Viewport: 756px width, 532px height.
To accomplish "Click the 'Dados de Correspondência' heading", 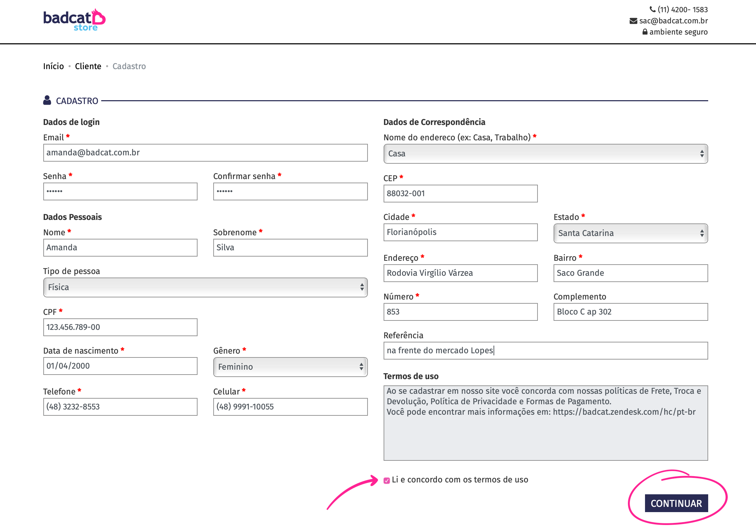I will tap(434, 122).
